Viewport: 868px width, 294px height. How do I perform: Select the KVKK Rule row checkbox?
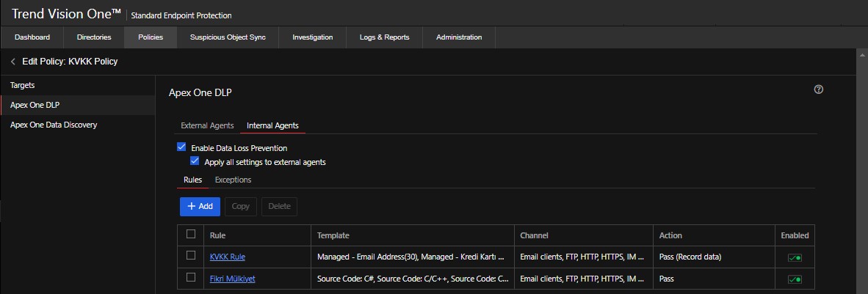(x=191, y=256)
